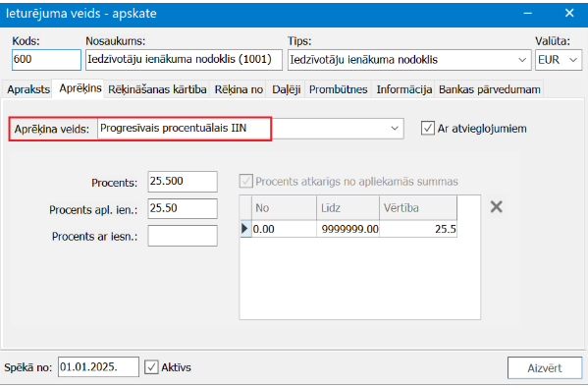Viewport: 588px width, 388px height.
Task: Go to the Bankas pārvedumam tab
Action: (x=490, y=89)
